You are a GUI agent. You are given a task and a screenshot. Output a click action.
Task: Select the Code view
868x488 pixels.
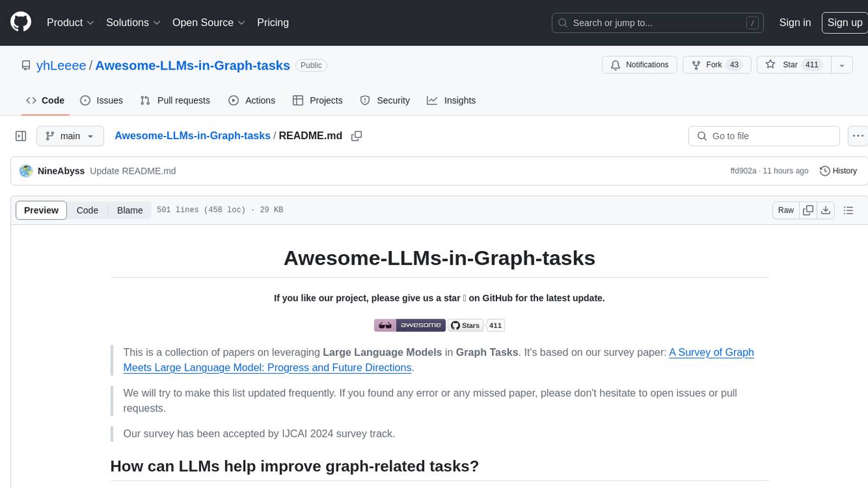pyautogui.click(x=87, y=210)
